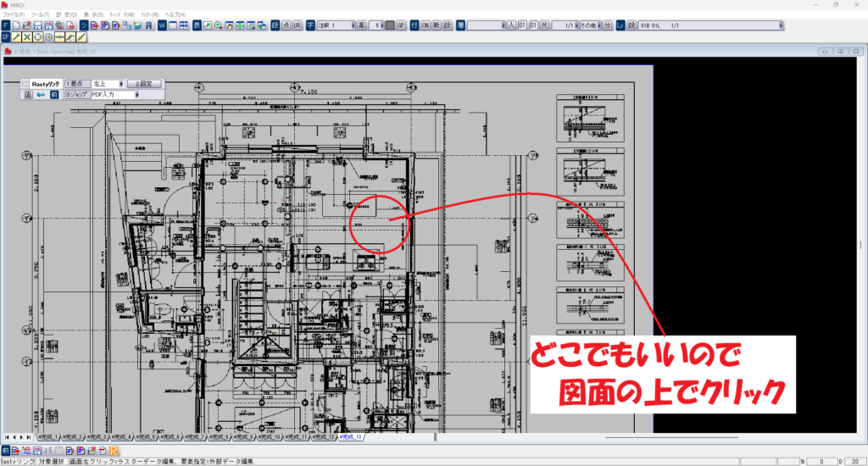Click the printer icon in toolbar

click(59, 25)
